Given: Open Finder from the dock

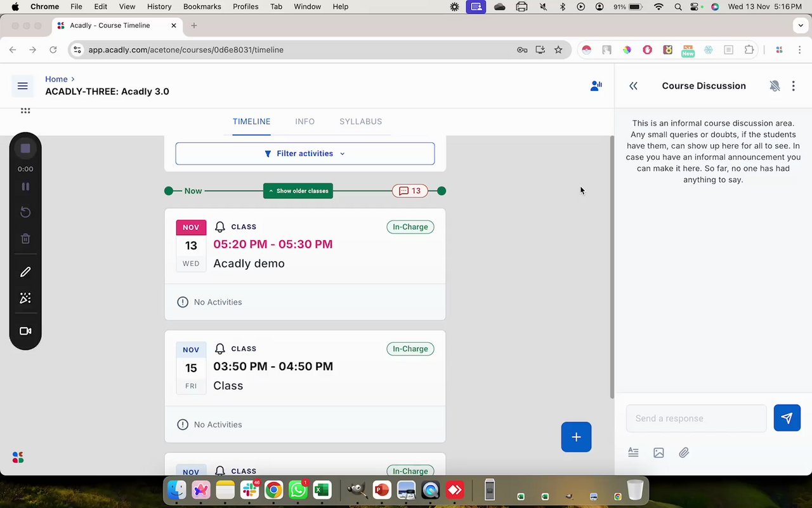Looking at the screenshot, I should (177, 490).
